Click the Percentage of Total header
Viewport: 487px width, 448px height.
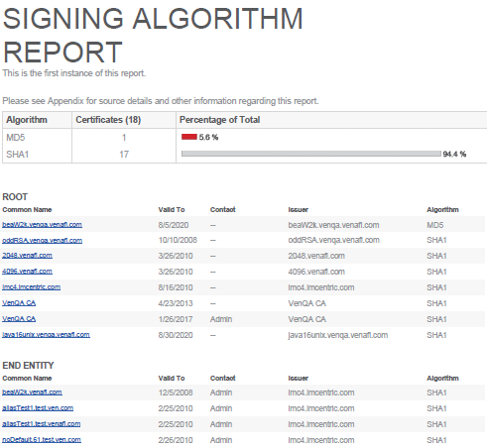coord(219,120)
